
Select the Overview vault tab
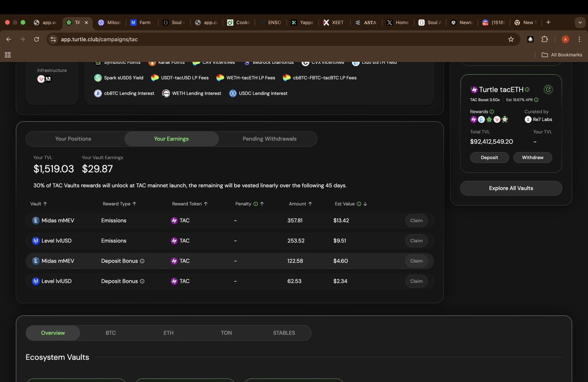click(53, 333)
